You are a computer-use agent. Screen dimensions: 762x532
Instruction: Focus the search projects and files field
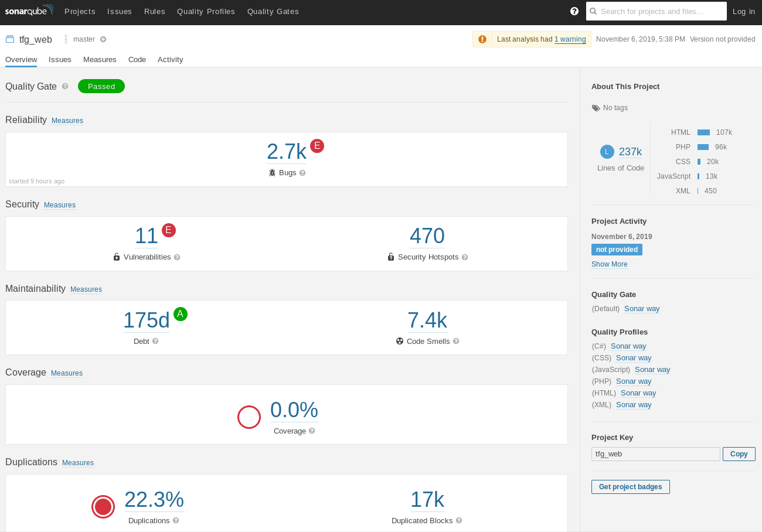[x=656, y=11]
